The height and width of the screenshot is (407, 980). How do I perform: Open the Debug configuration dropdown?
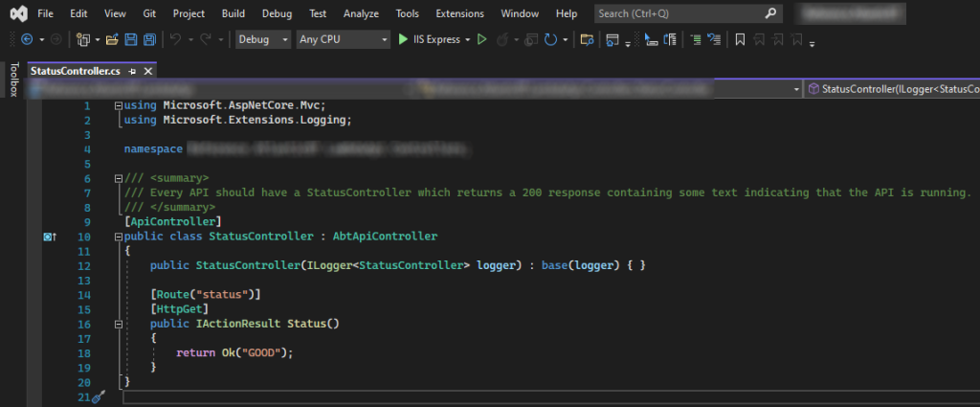pos(263,39)
